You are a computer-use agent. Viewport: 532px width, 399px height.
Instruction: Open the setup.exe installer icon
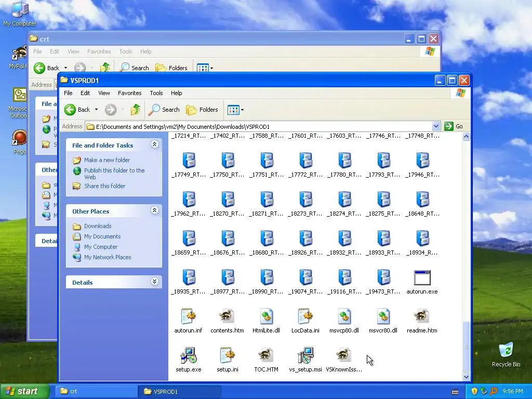(x=188, y=355)
